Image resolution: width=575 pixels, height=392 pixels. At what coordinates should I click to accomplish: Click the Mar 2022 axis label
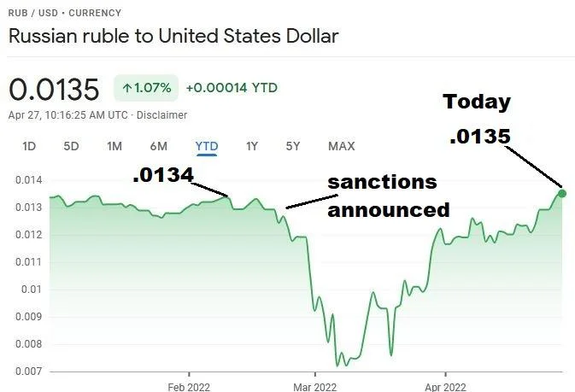315,385
